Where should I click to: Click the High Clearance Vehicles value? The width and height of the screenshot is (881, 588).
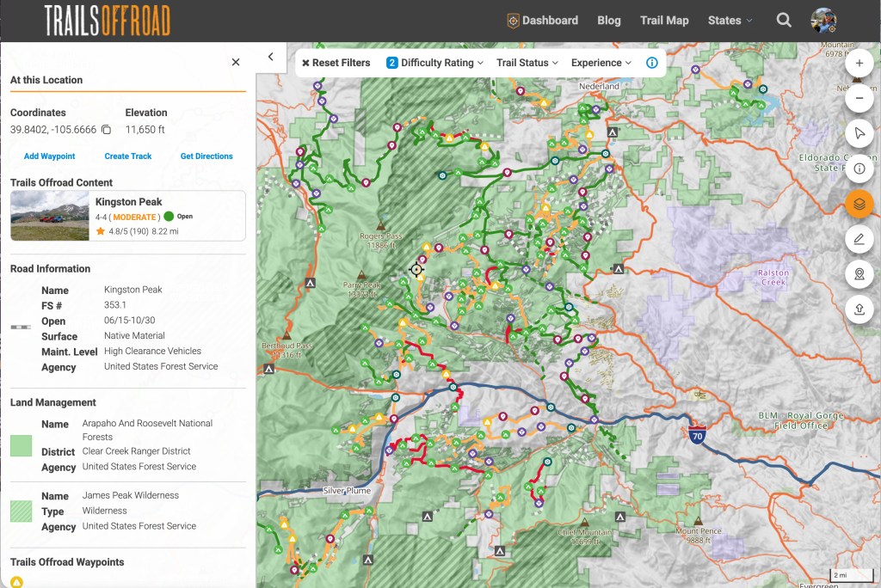pos(152,351)
